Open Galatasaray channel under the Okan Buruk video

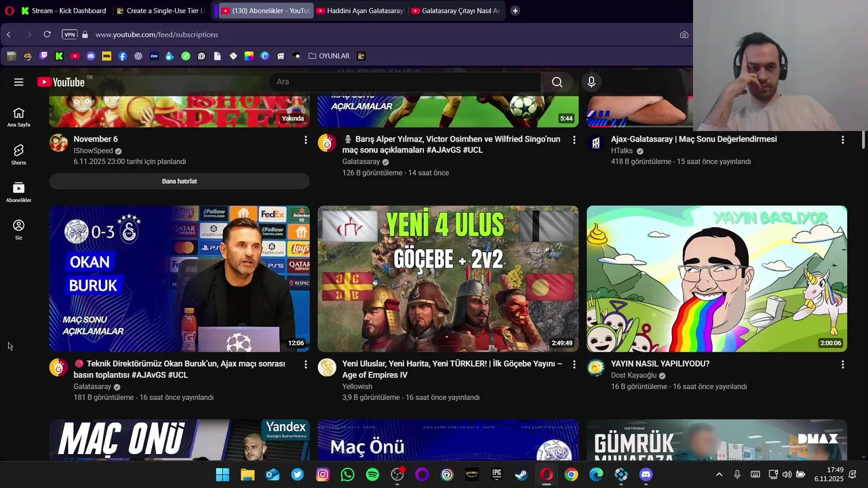click(x=92, y=387)
